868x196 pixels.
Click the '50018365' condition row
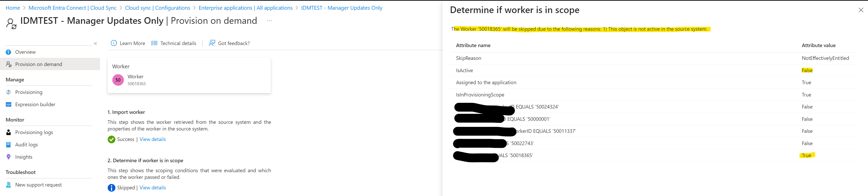[x=653, y=155]
